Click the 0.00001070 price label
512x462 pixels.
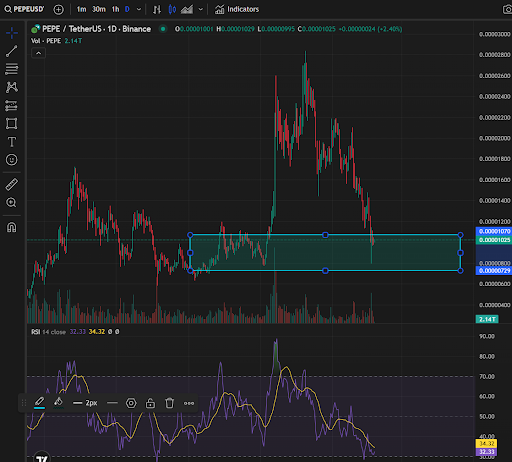click(x=494, y=231)
